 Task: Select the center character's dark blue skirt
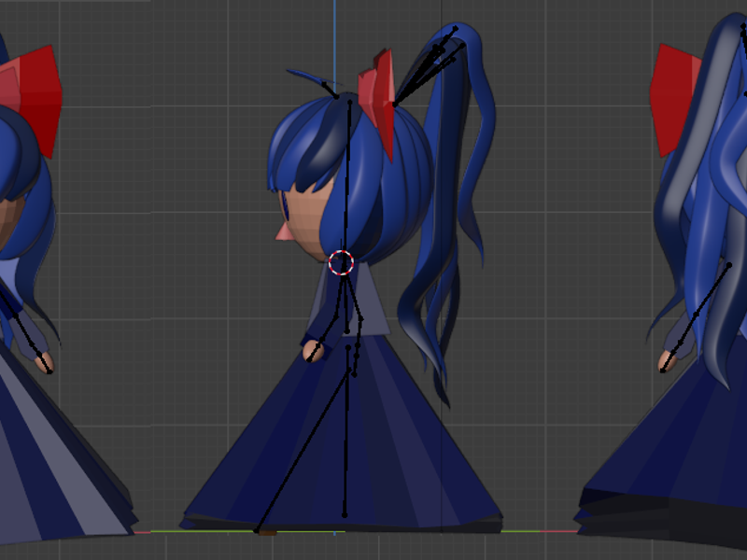[341, 433]
